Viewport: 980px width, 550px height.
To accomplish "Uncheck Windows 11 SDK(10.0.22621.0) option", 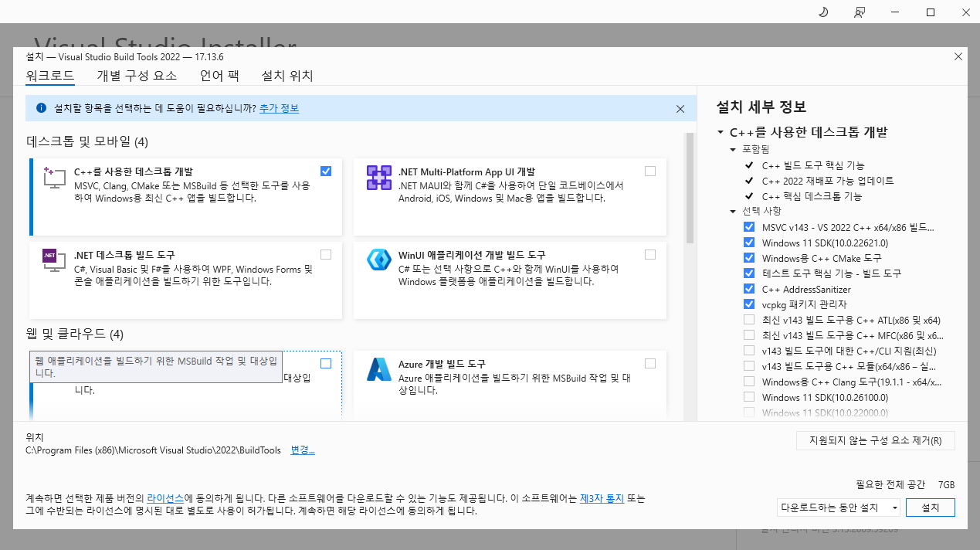I will pos(749,243).
